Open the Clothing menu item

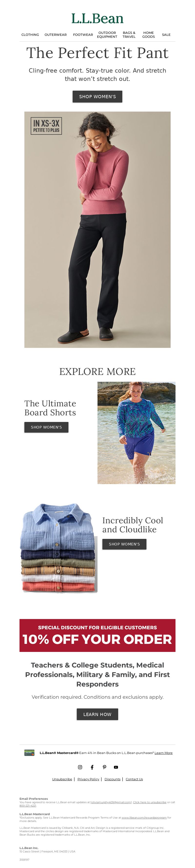point(30,35)
